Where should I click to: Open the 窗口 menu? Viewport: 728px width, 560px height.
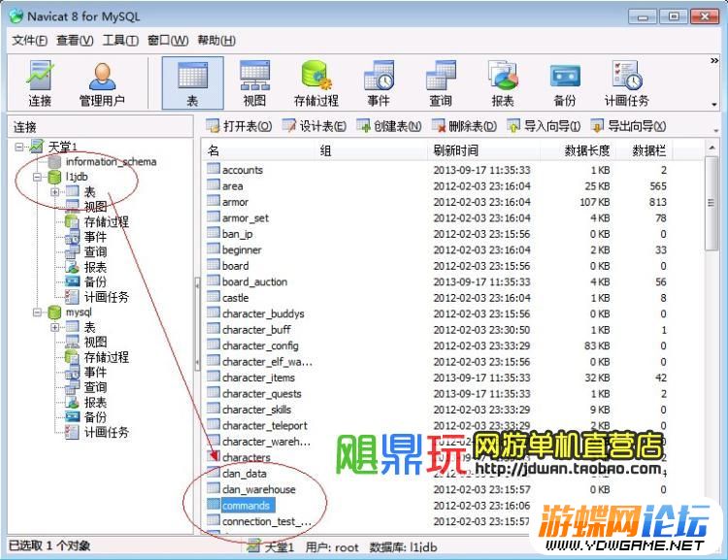click(168, 41)
